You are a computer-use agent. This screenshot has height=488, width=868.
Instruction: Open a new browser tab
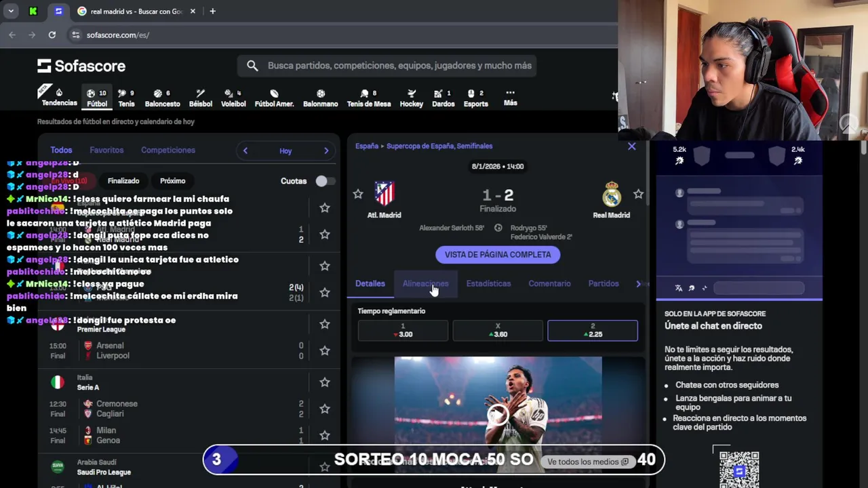coord(212,12)
